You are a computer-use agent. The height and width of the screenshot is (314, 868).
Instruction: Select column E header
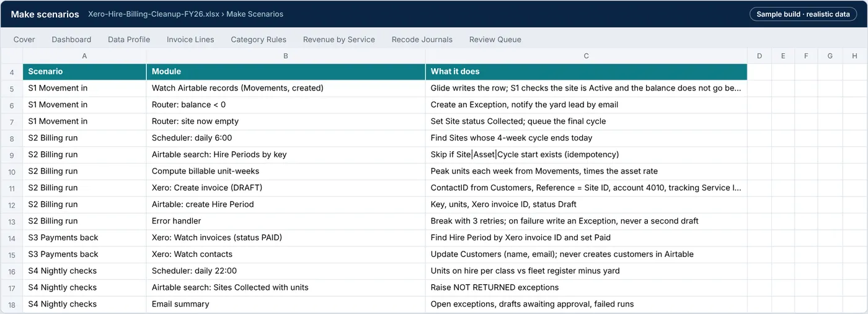(783, 56)
